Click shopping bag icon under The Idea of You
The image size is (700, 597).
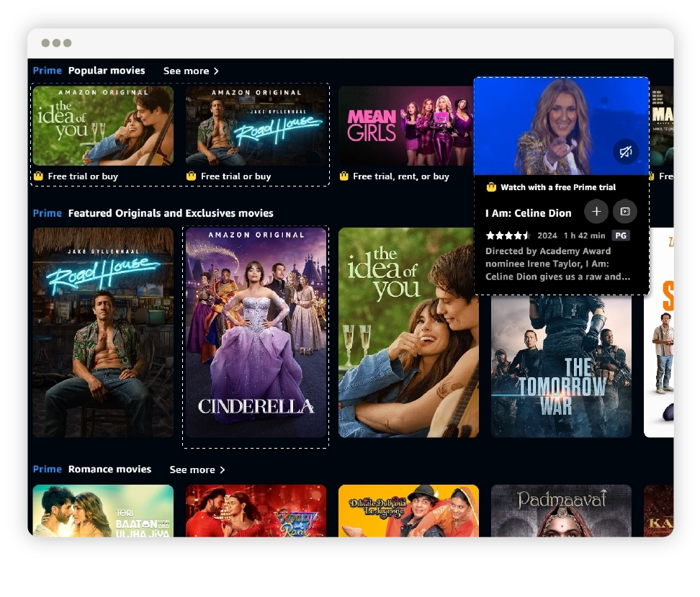point(38,176)
